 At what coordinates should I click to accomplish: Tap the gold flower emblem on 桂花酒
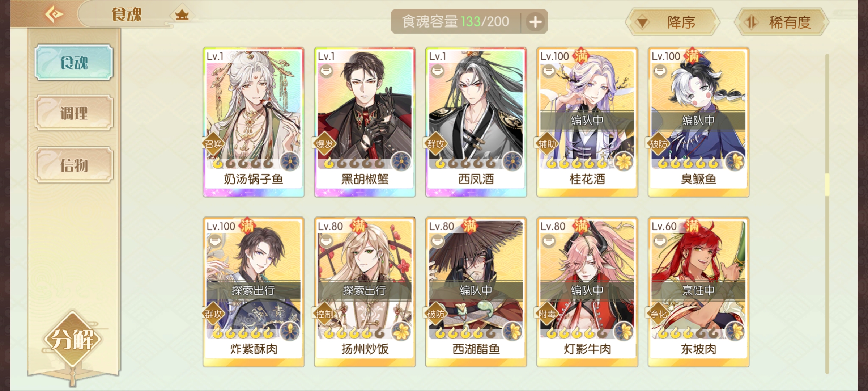[x=624, y=161]
